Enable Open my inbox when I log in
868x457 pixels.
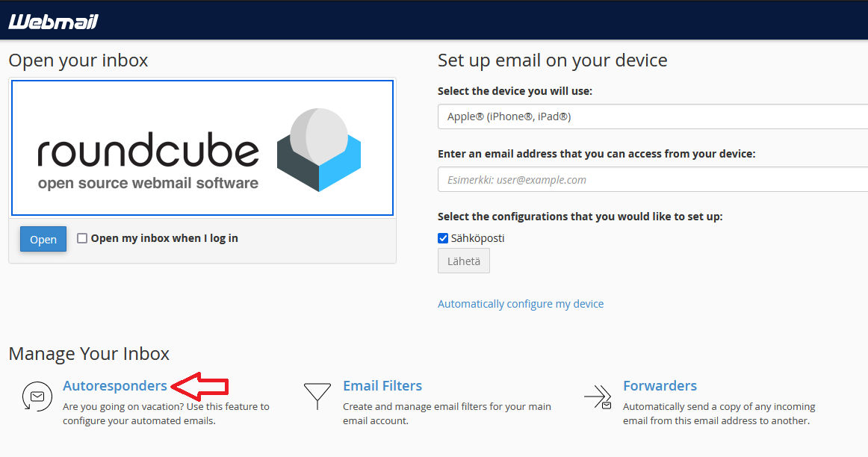pos(82,238)
